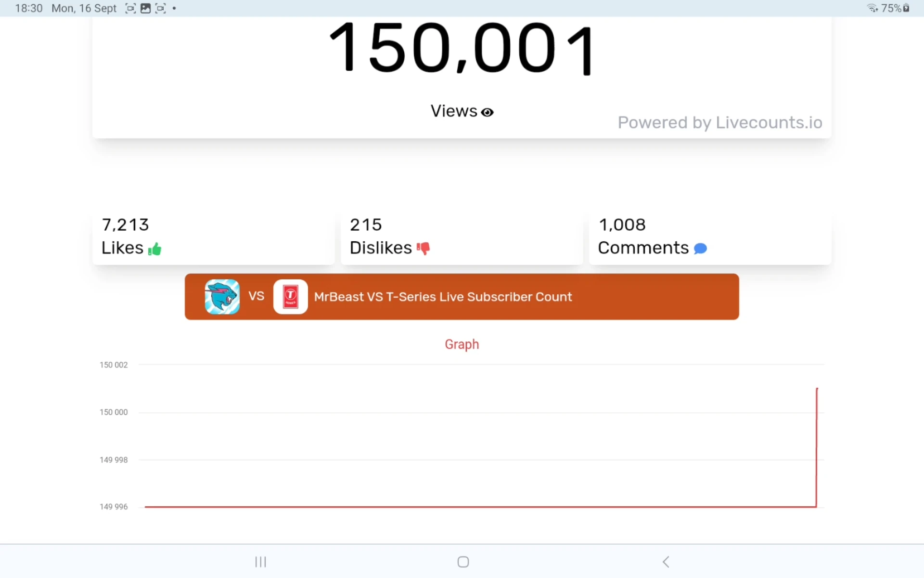Tap the Recents button in navigation bar

point(260,561)
